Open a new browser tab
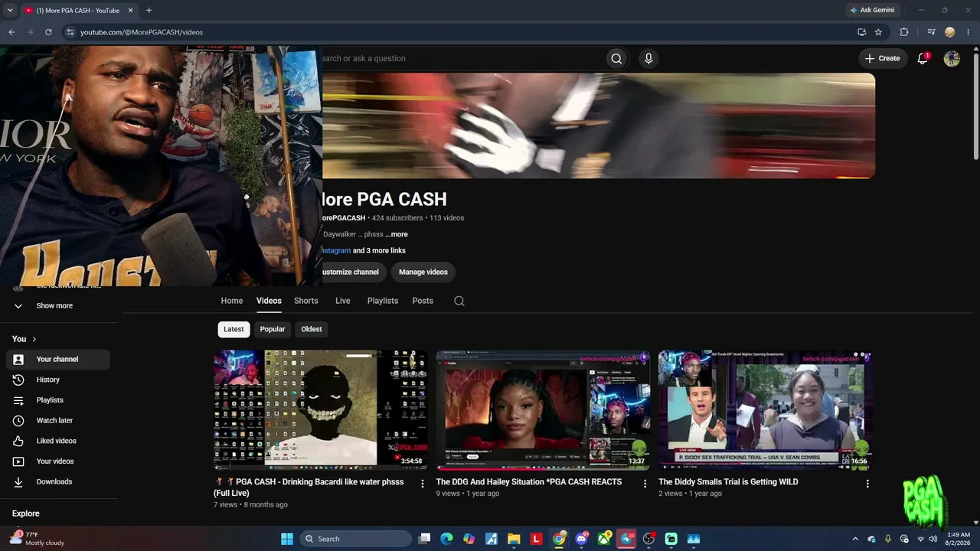This screenshot has height=551, width=980. point(149,10)
